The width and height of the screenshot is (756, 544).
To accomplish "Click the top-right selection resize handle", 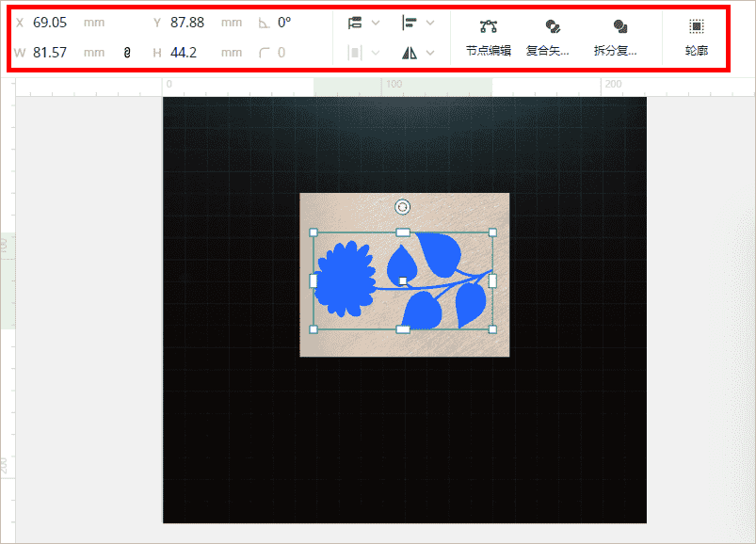I will 492,232.
